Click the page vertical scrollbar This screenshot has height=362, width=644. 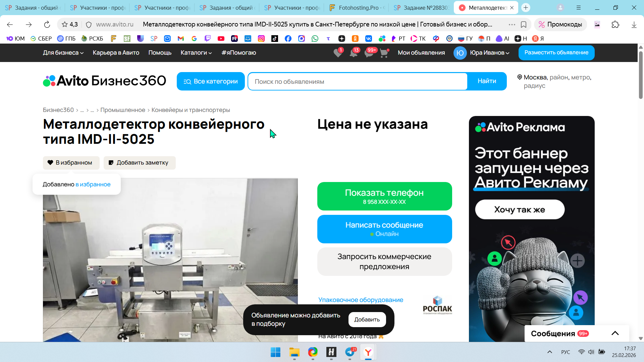point(640,75)
